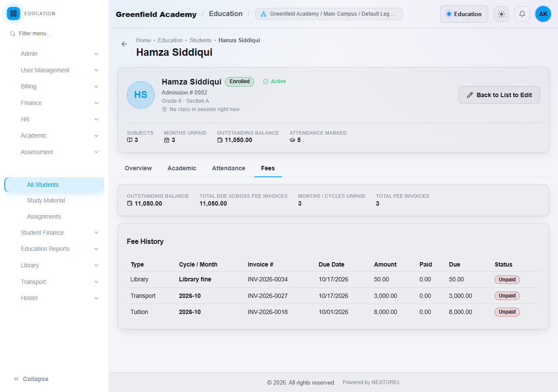Viewport: 558px width, 392px height.
Task: Click the location pin icon near class status
Action: [164, 109]
